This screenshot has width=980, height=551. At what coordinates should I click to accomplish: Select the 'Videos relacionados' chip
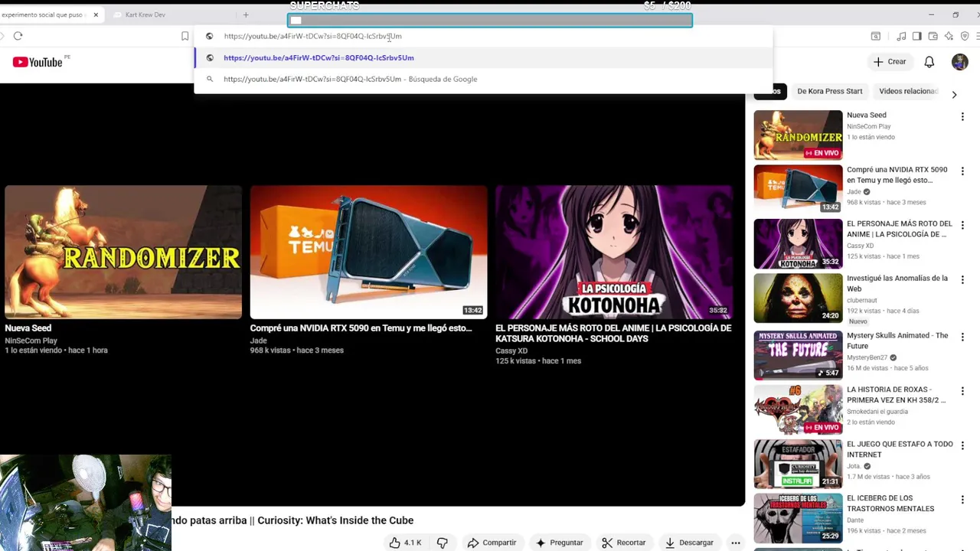click(x=908, y=91)
